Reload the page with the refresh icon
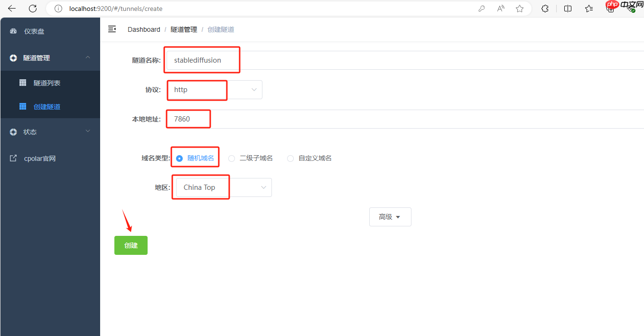Viewport: 644px width, 336px height. point(32,8)
